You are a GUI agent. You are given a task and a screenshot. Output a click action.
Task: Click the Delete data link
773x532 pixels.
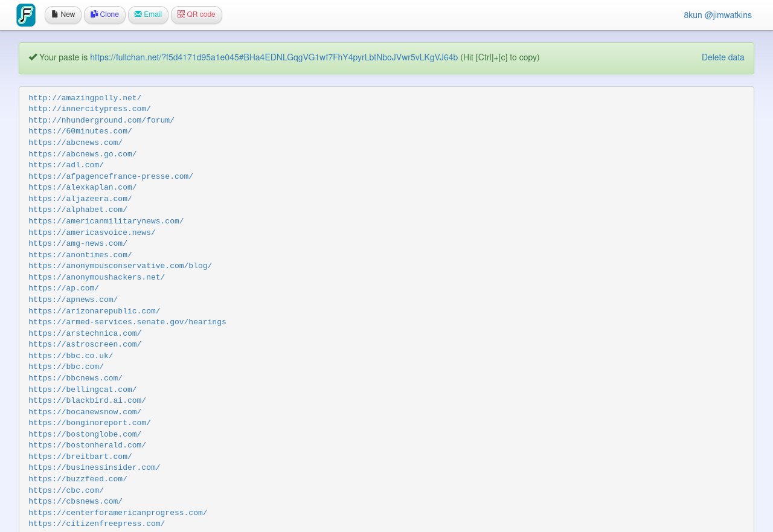pyautogui.click(x=723, y=58)
